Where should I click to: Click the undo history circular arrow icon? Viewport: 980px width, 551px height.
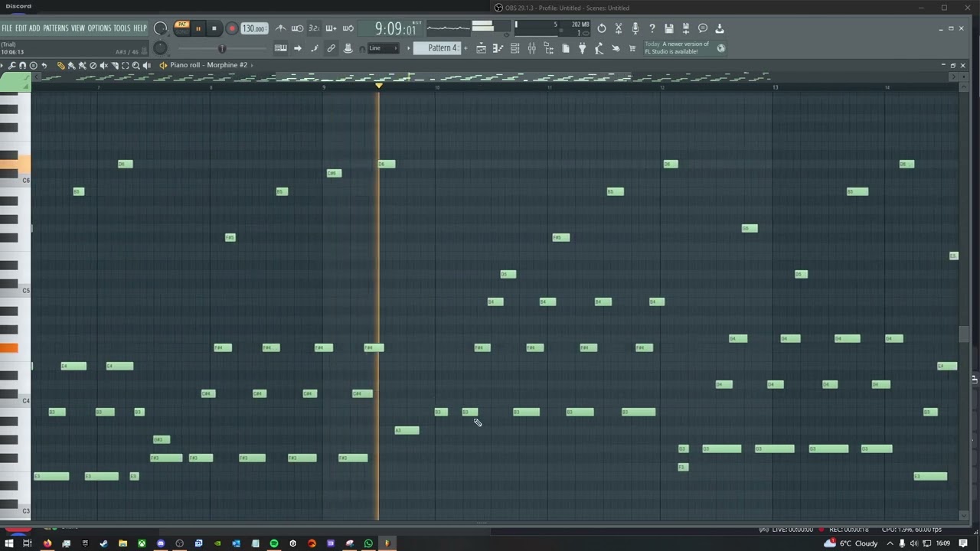602,28
